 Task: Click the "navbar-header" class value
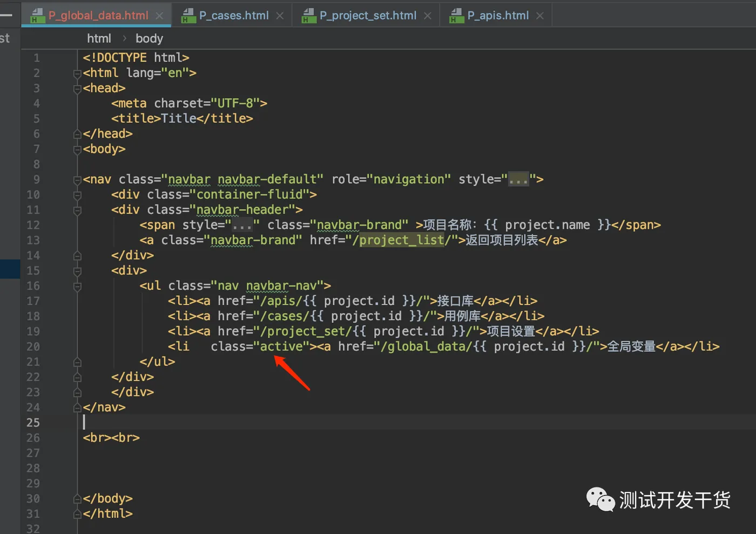[242, 210]
